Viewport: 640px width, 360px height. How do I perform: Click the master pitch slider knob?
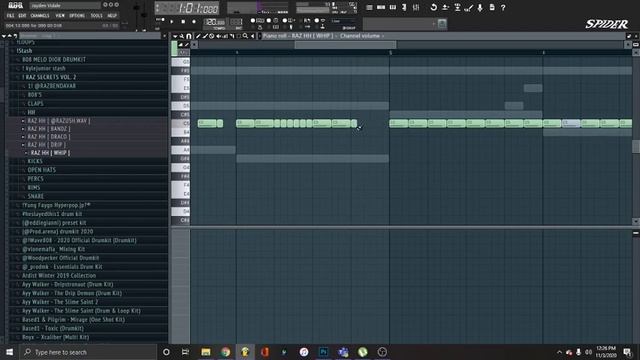click(144, 14)
